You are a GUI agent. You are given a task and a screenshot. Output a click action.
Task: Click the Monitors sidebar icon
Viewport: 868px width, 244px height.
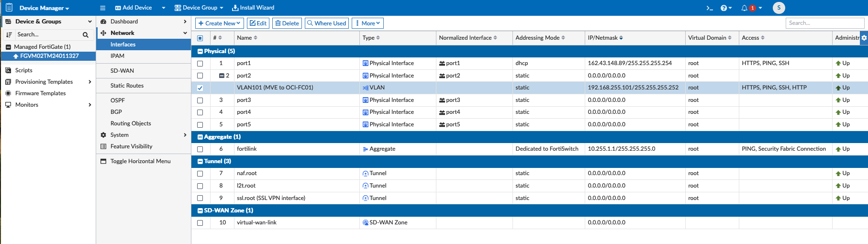tap(8, 105)
